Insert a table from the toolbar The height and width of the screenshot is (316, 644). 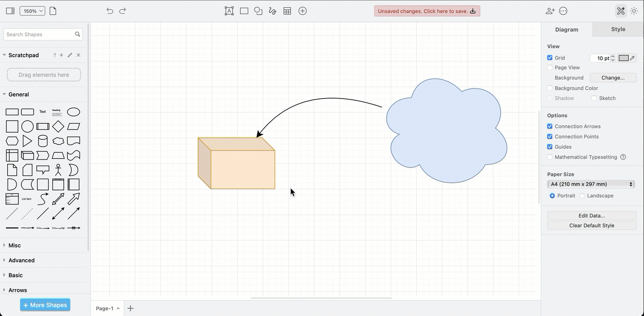coord(287,11)
